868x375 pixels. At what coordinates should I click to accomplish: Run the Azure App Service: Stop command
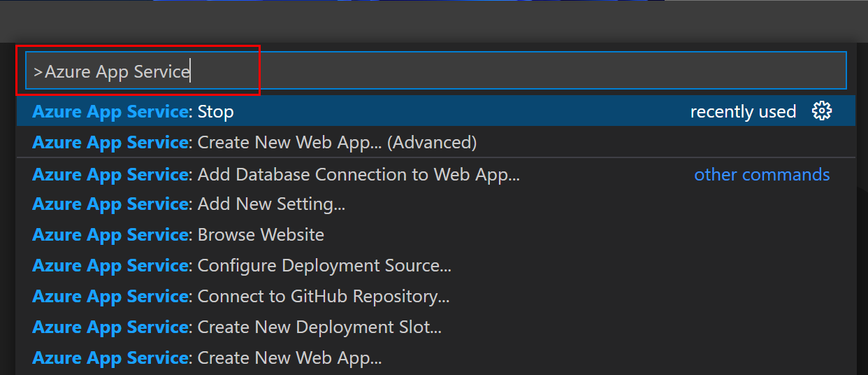point(215,112)
